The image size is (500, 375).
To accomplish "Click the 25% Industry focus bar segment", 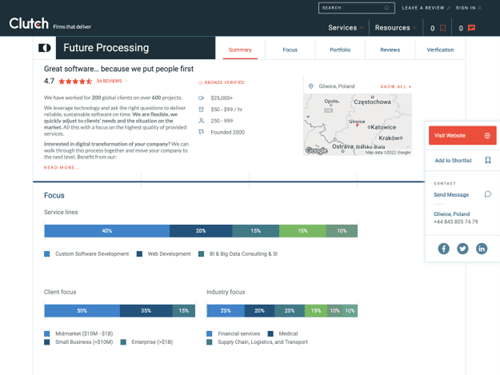I will [x=226, y=311].
